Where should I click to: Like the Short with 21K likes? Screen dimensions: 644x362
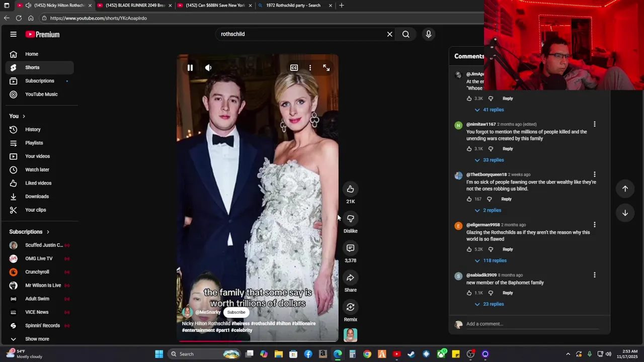[x=351, y=189]
